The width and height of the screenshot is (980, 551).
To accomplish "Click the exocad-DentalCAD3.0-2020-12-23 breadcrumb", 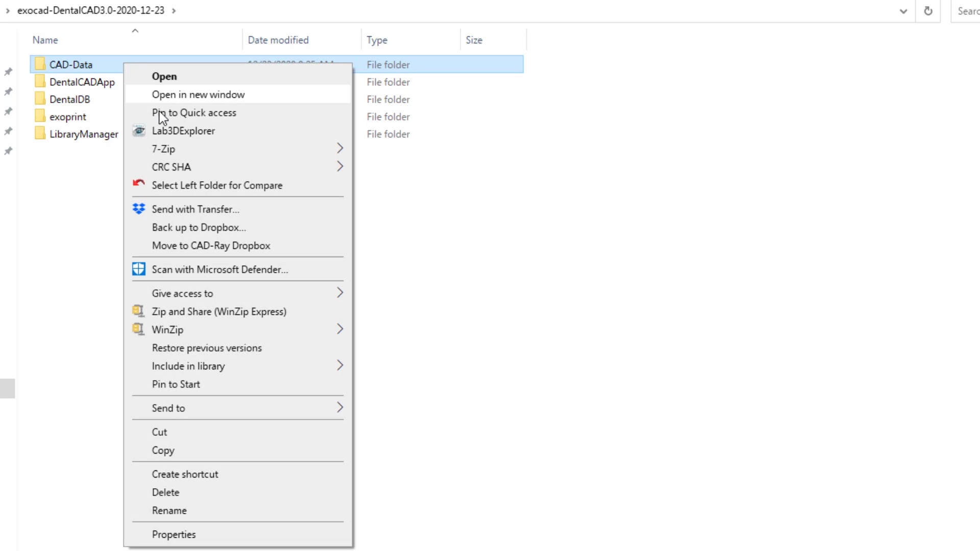I will tap(91, 11).
